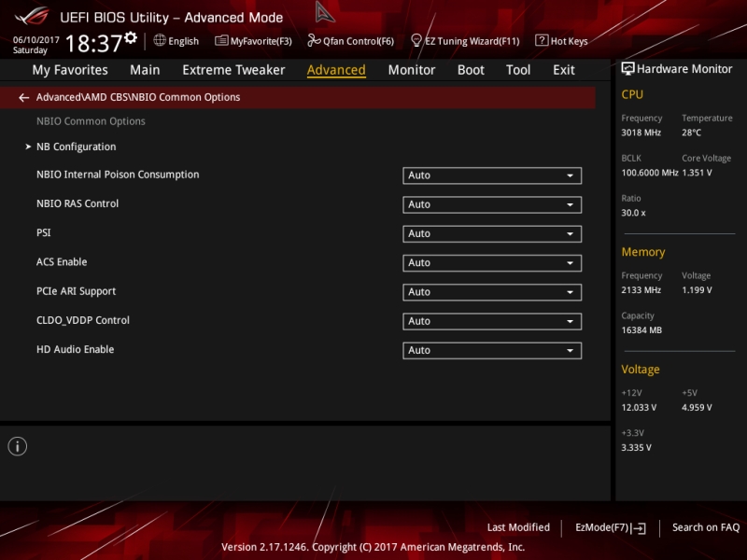The image size is (747, 560).
Task: Click the info circle icon
Action: click(x=18, y=447)
